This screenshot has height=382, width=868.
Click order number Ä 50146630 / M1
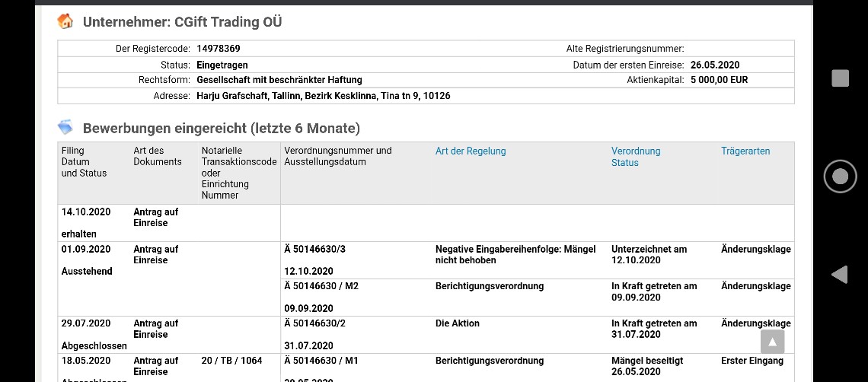point(321,361)
